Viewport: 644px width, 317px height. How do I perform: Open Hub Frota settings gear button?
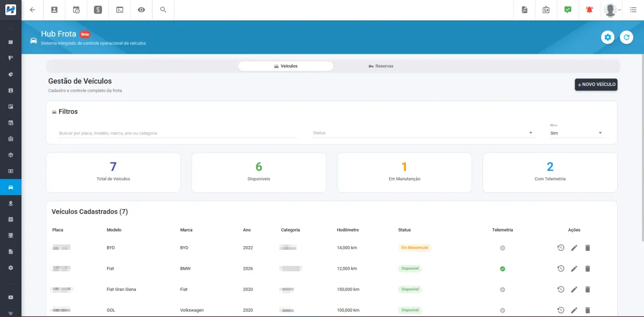point(608,37)
